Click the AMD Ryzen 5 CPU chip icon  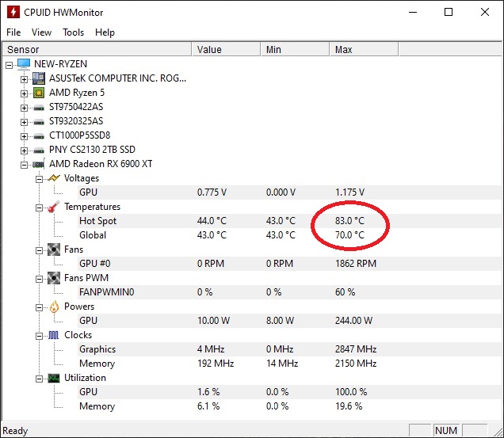pos(39,93)
